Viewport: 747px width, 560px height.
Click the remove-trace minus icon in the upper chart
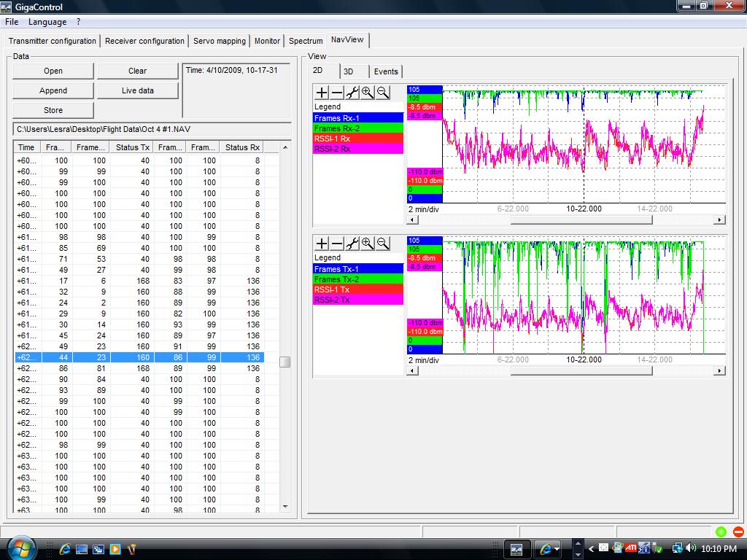click(337, 93)
